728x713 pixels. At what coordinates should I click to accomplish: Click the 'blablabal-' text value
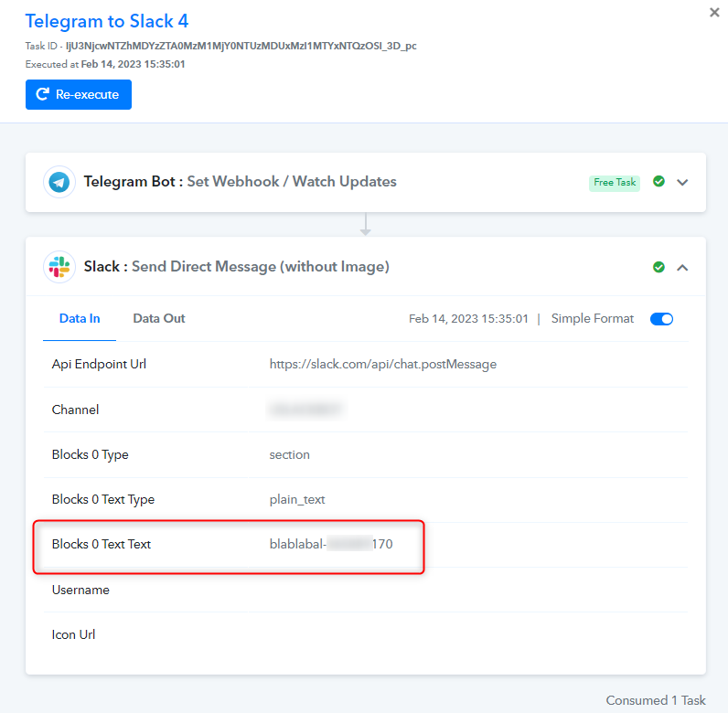point(331,544)
